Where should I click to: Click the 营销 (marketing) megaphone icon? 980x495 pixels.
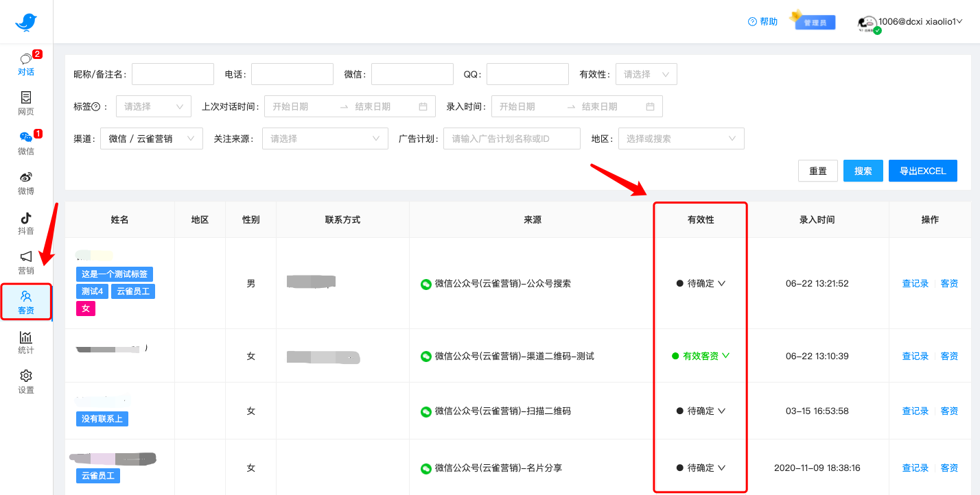coord(25,263)
